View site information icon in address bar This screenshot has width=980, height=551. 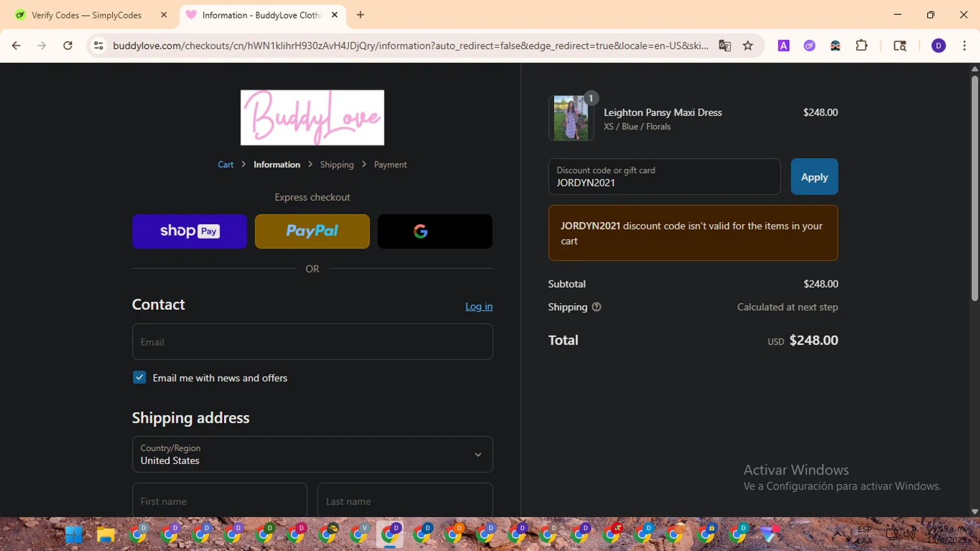pos(99,46)
